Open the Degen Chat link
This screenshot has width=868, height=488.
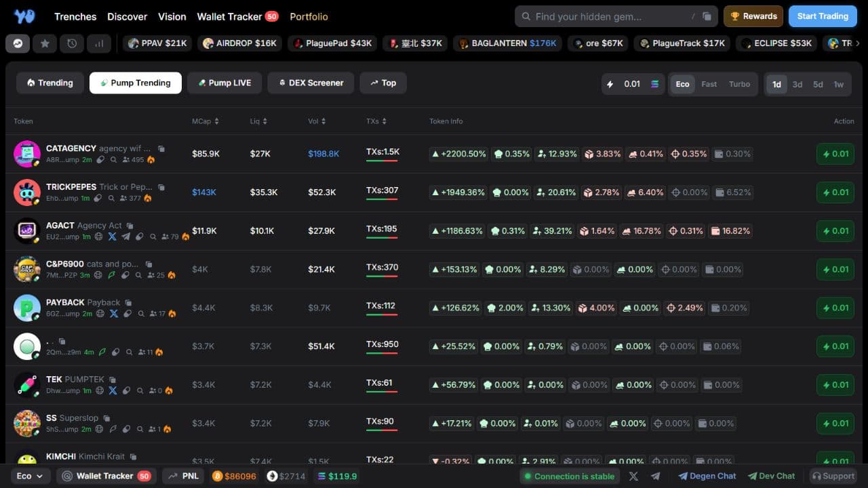click(707, 476)
